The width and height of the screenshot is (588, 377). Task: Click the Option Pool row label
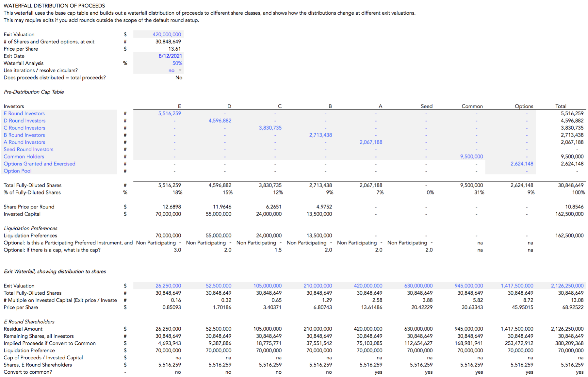[x=18, y=171]
